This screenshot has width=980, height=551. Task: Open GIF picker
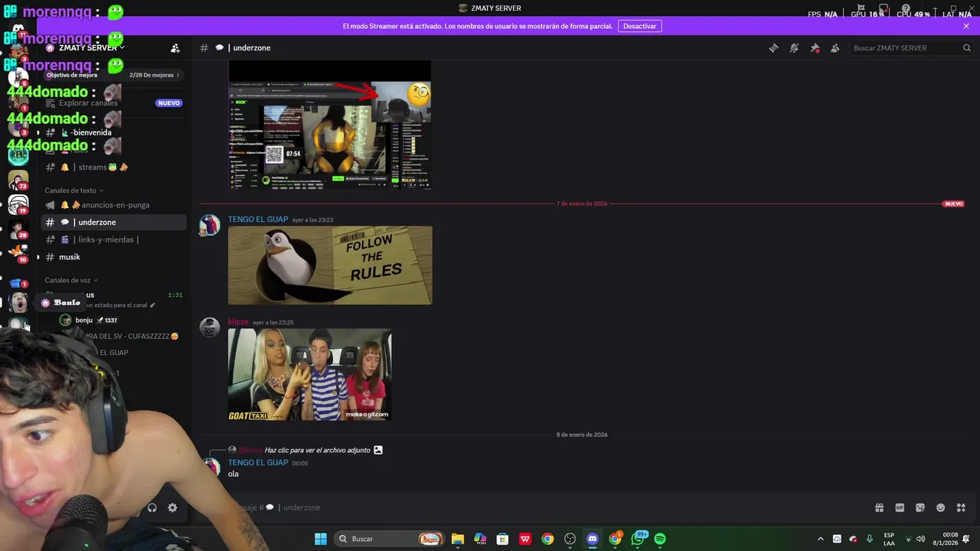click(900, 507)
